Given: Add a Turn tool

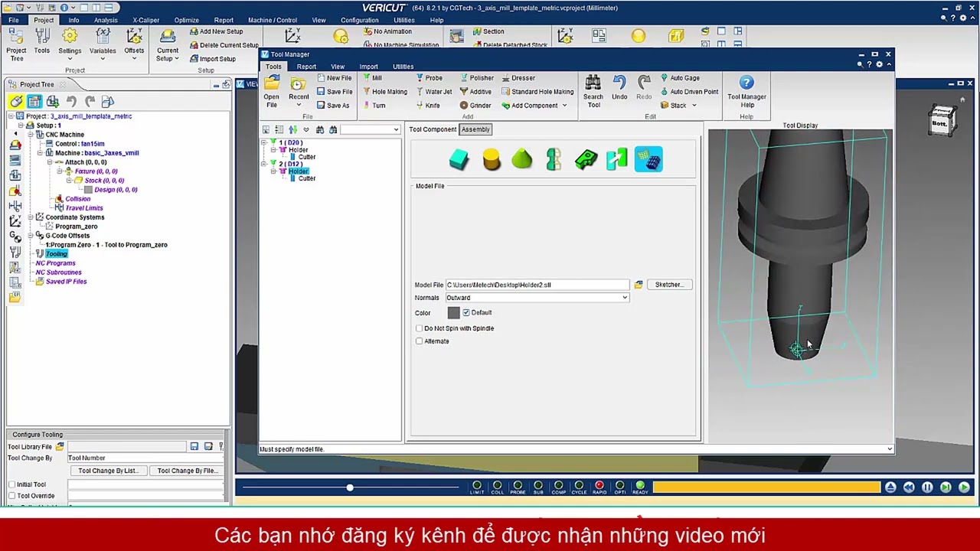Looking at the screenshot, I should 374,106.
